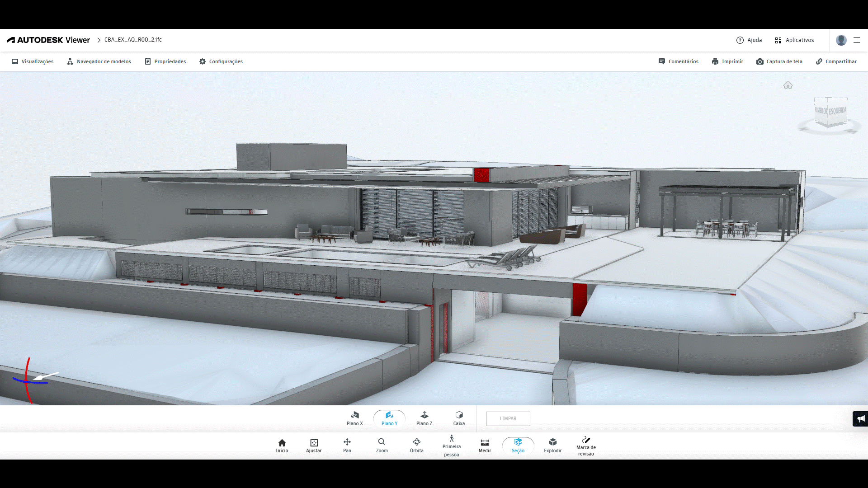Enable the Plano X section plane

(x=354, y=418)
